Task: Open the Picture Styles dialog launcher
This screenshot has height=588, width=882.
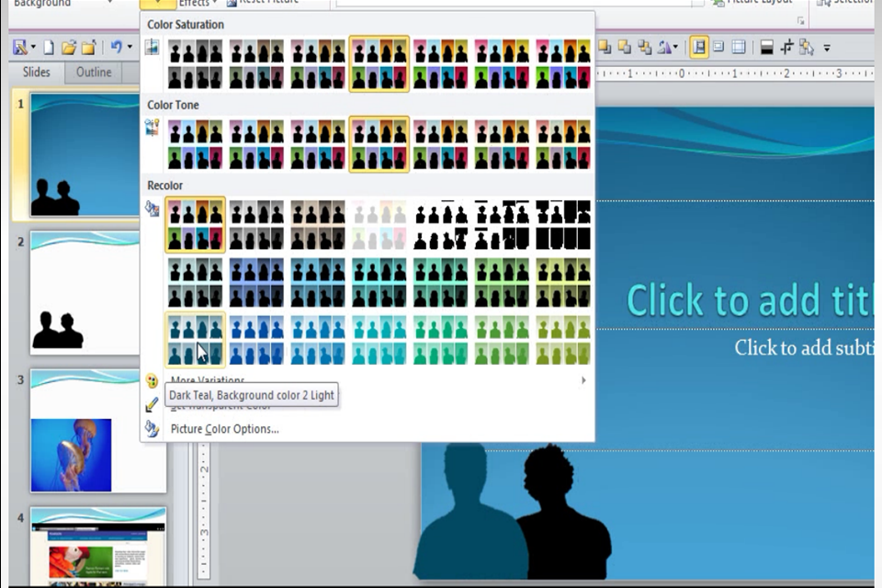Action: 800,21
